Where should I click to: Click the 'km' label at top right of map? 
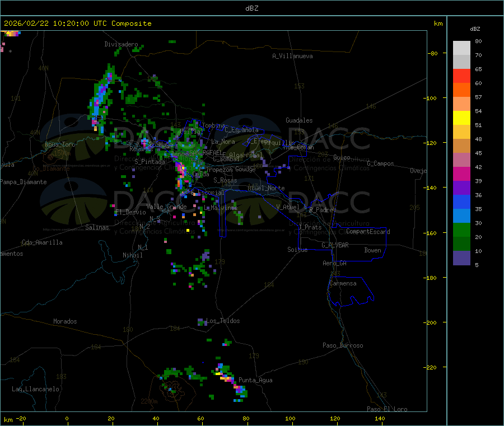click(438, 24)
